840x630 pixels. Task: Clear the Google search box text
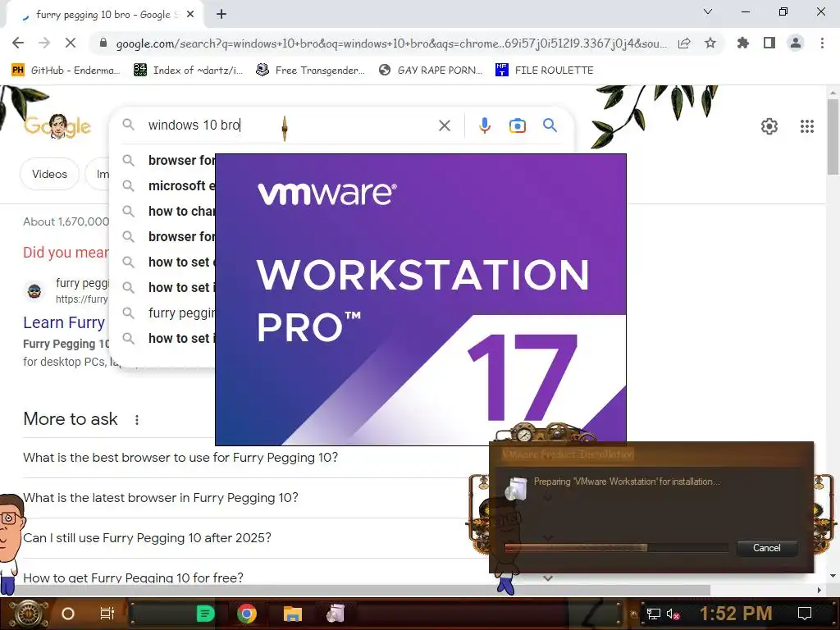[444, 126]
